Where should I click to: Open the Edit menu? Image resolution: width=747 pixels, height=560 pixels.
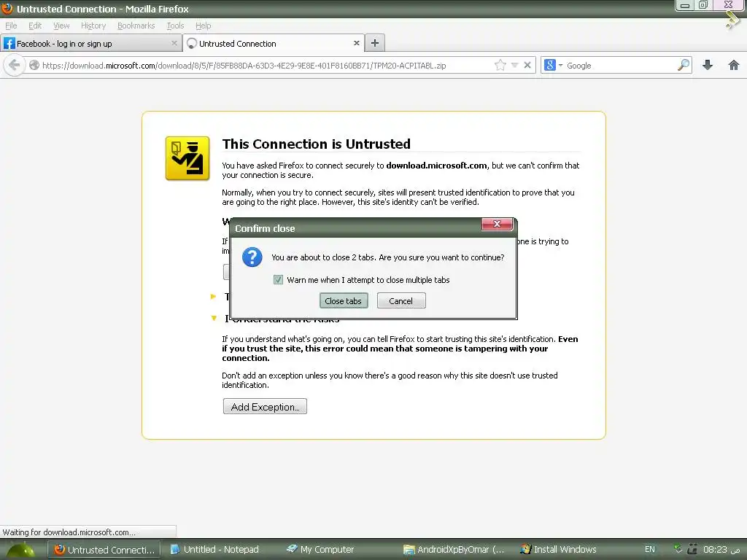point(35,26)
